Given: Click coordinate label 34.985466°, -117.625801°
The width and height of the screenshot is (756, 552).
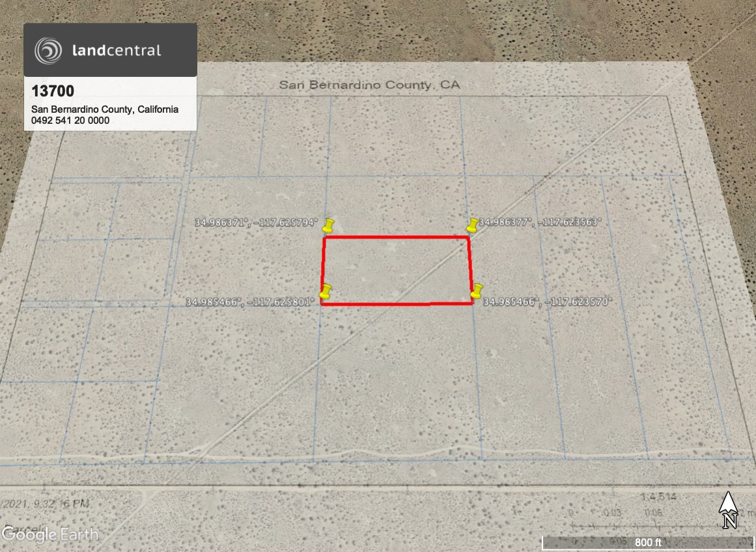Looking at the screenshot, I should pos(251,302).
